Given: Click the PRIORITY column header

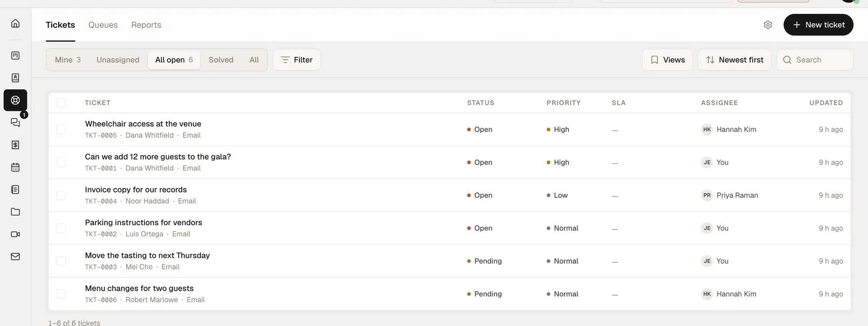Looking at the screenshot, I should click(564, 103).
